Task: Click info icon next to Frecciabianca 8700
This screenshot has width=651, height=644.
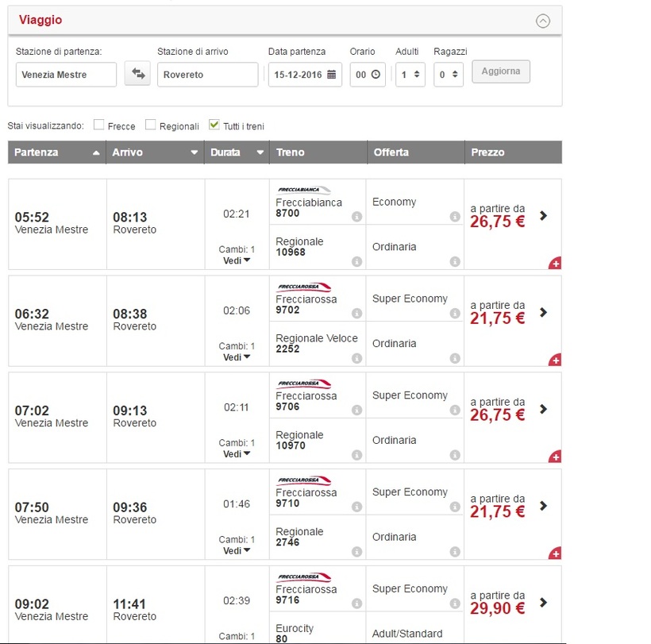Action: click(356, 217)
